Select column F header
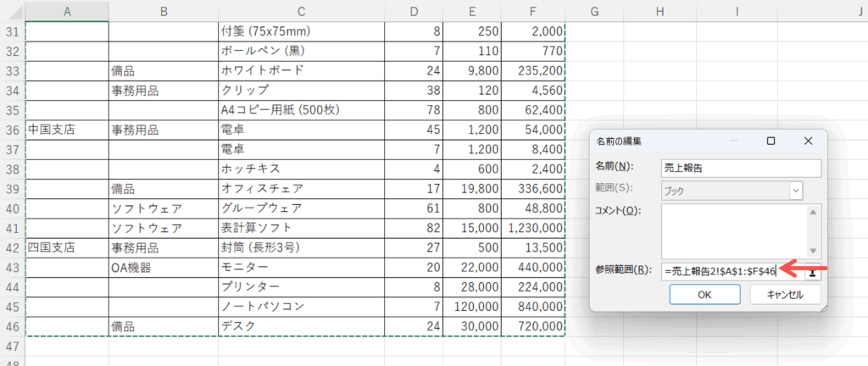The image size is (868, 366). 532,10
